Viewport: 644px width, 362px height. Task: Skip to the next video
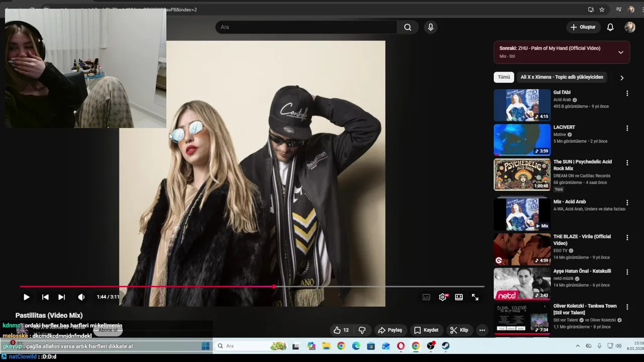61,297
